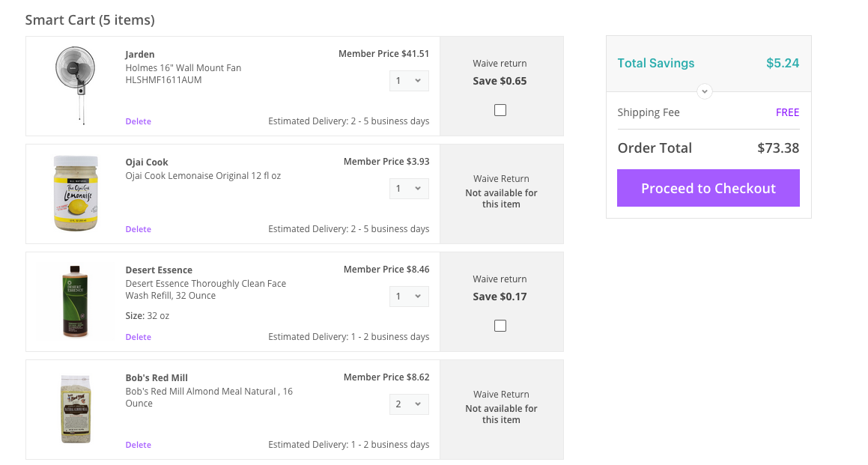Open the fan quantity dropdown
The image size is (868, 465).
pos(408,80)
